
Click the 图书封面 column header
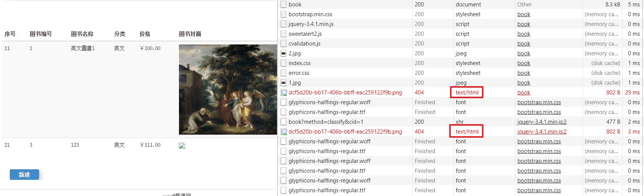coord(190,34)
